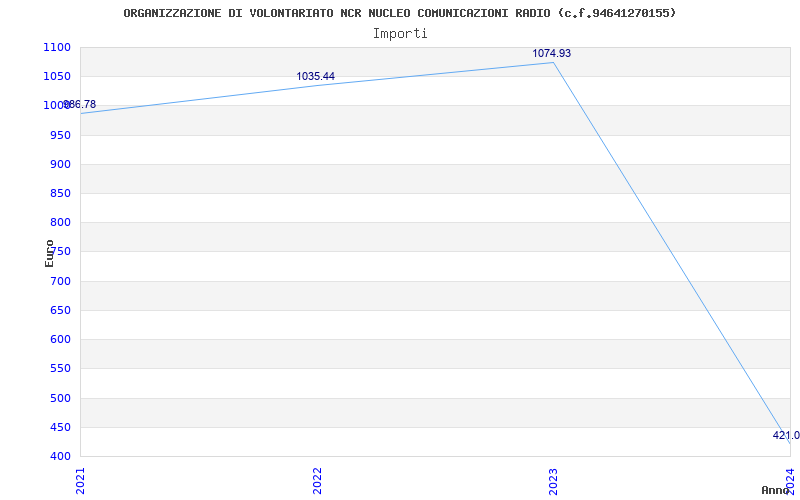Select the 'Importi' subtitle
The image size is (800, 500).
(400, 34)
